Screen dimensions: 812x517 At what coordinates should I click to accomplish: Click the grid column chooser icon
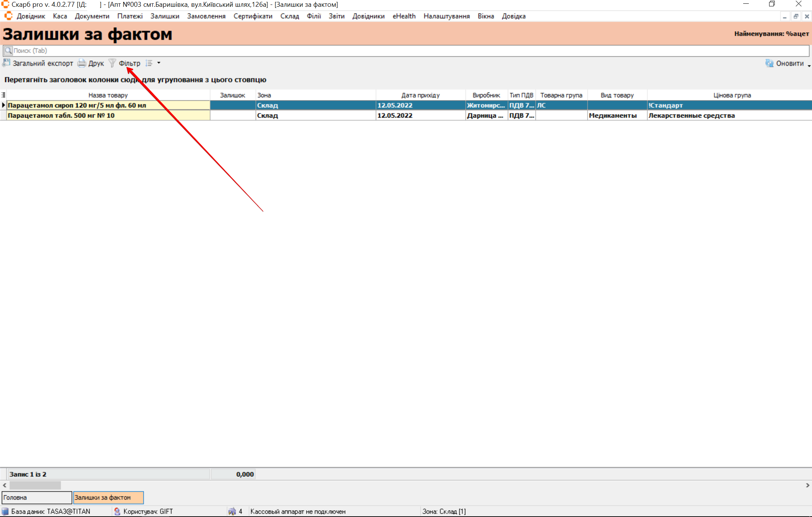coord(3,95)
